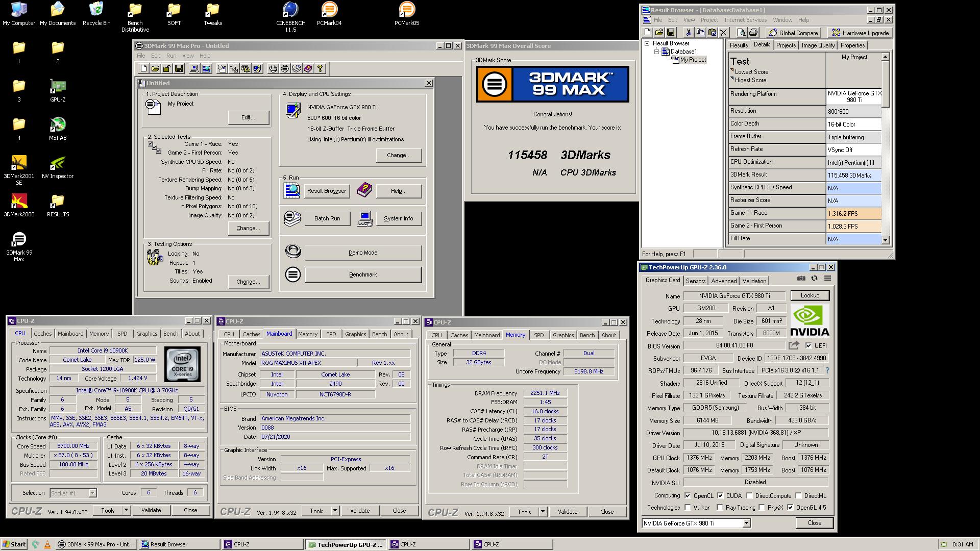Toggle CUDA checkbox in GPU-Z
Image resolution: width=980 pixels, height=551 pixels.
pyautogui.click(x=720, y=495)
